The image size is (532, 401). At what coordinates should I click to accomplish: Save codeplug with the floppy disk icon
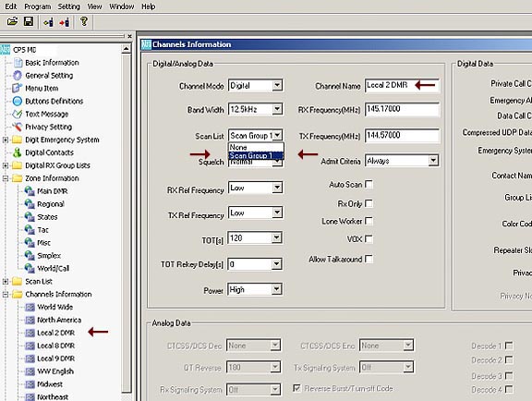pyautogui.click(x=29, y=22)
